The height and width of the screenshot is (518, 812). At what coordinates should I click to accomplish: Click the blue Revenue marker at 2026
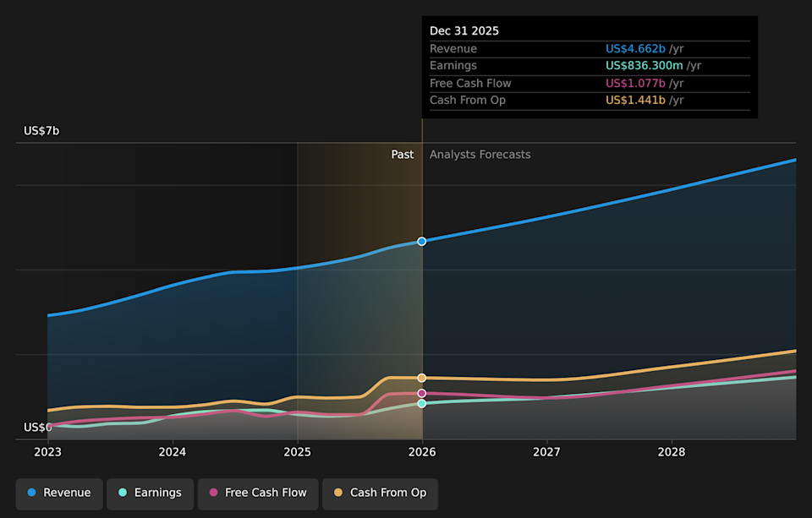tap(422, 242)
